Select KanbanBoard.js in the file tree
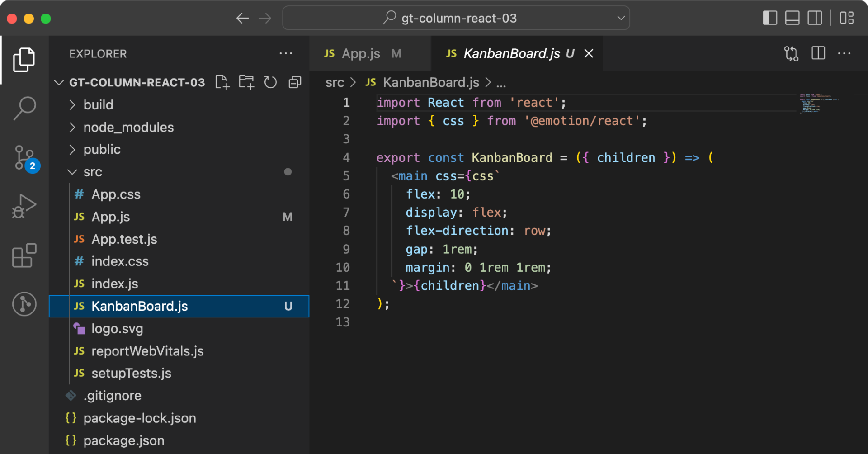 coord(179,306)
